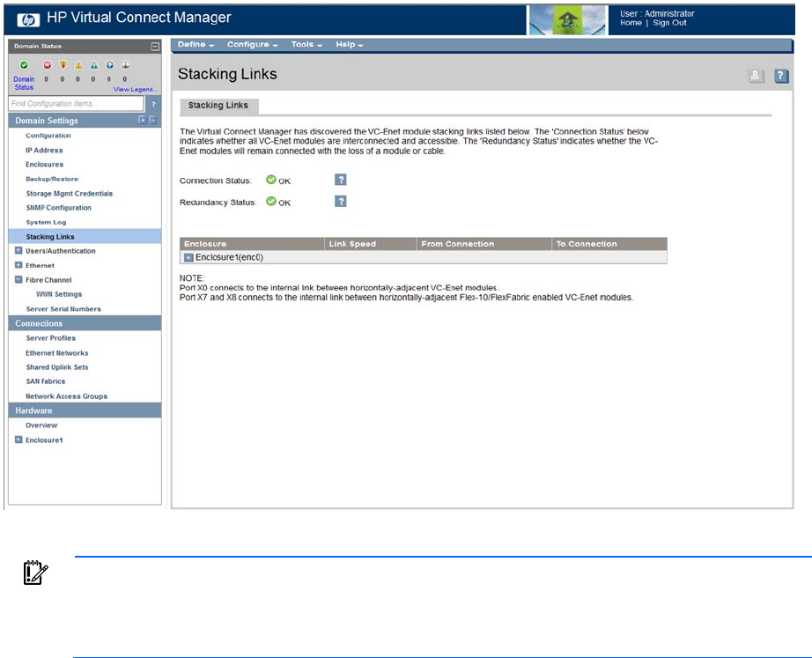Collapse all Domain Settings items
Image resolution: width=812 pixels, height=658 pixels.
152,120
